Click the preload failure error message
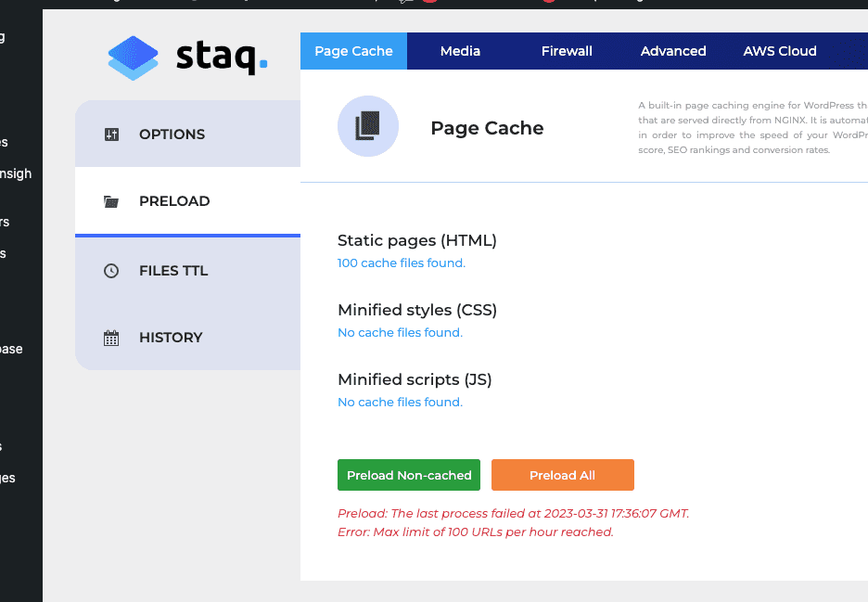868x602 pixels. click(513, 522)
